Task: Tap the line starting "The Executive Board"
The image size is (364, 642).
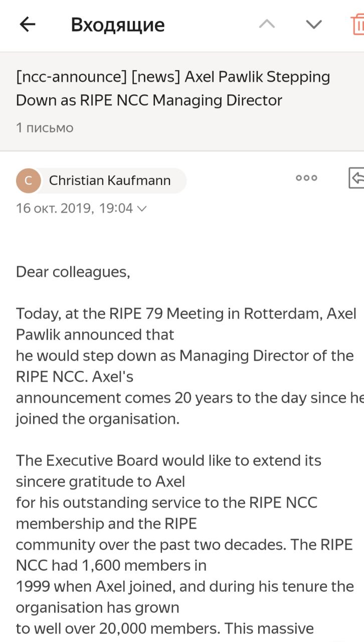Action: pyautogui.click(x=168, y=460)
